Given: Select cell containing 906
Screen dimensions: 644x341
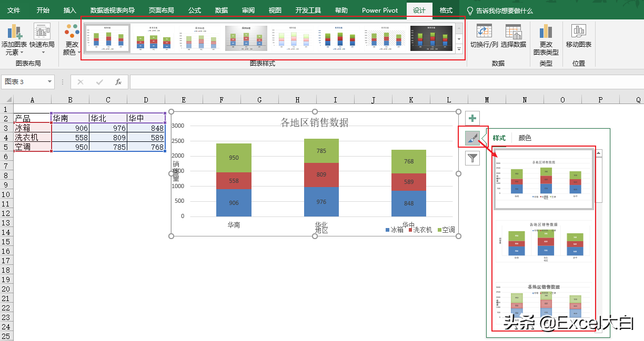Looking at the screenshot, I should pos(70,128).
